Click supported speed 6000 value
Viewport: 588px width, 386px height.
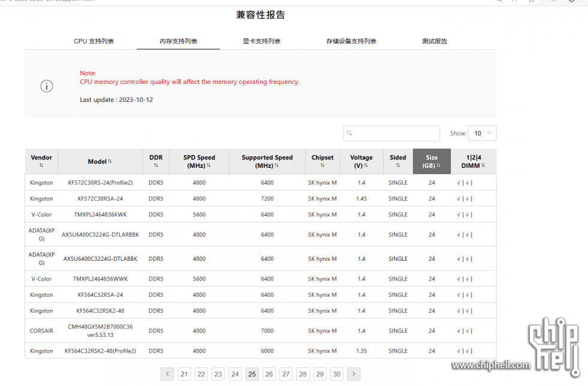click(267, 351)
